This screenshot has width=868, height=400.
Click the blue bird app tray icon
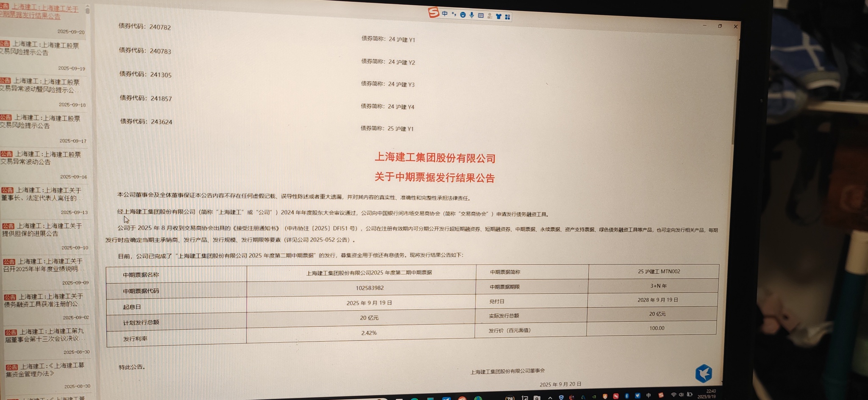(637, 396)
